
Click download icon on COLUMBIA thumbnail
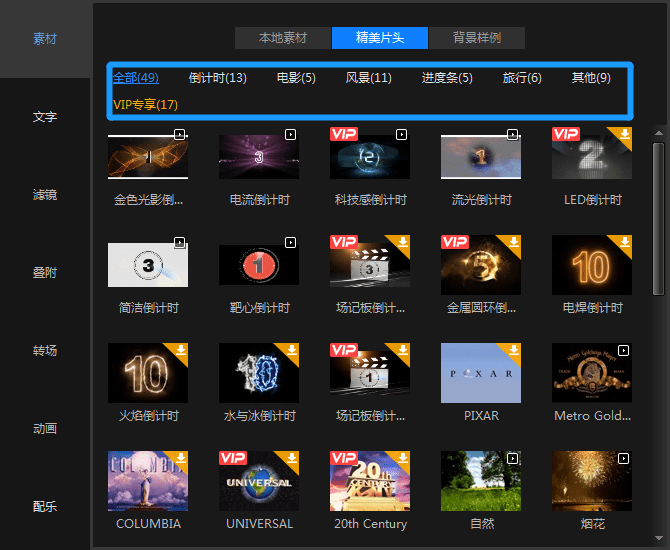pyautogui.click(x=181, y=458)
